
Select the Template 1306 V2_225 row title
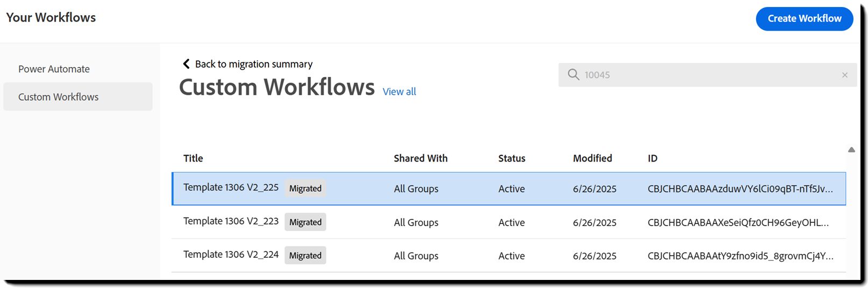pyautogui.click(x=231, y=187)
